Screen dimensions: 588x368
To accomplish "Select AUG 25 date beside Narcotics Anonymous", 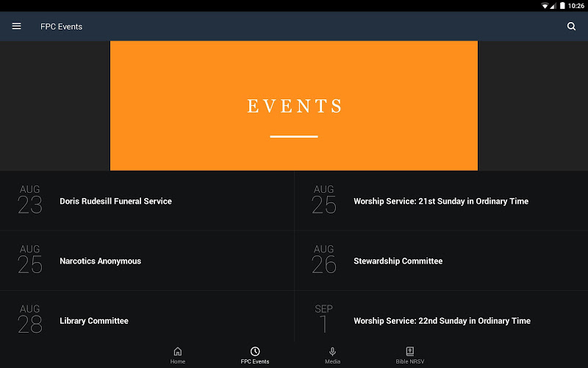I will point(30,260).
